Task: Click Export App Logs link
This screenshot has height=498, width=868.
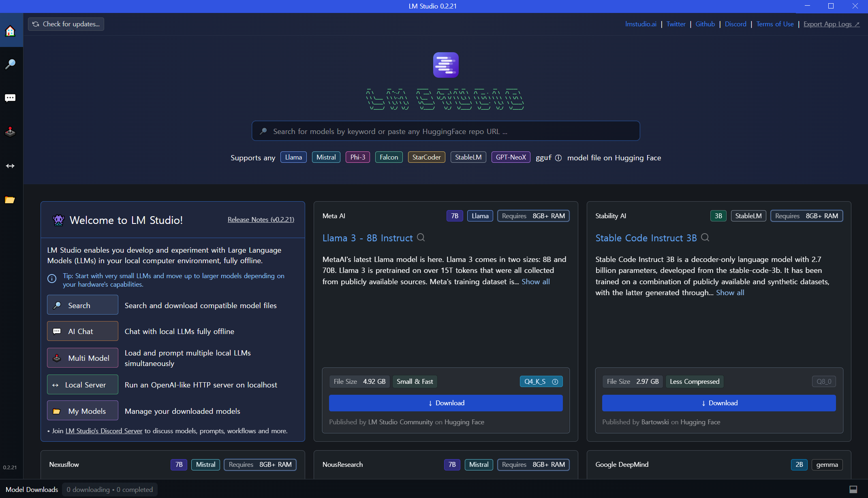Action: tap(832, 24)
